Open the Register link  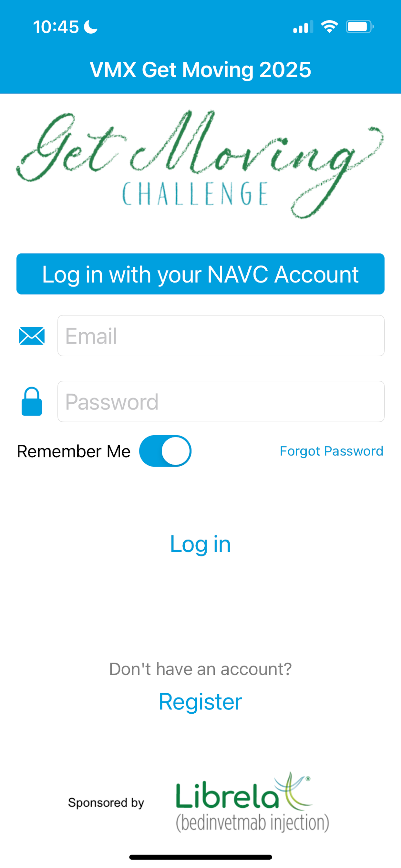(200, 702)
